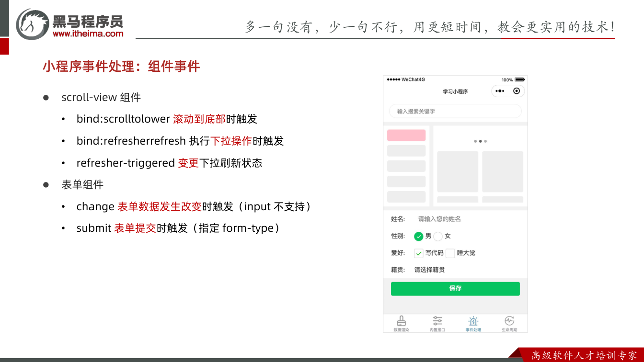
Task: Click the refresher-triggered bullet text
Action: tap(170, 163)
